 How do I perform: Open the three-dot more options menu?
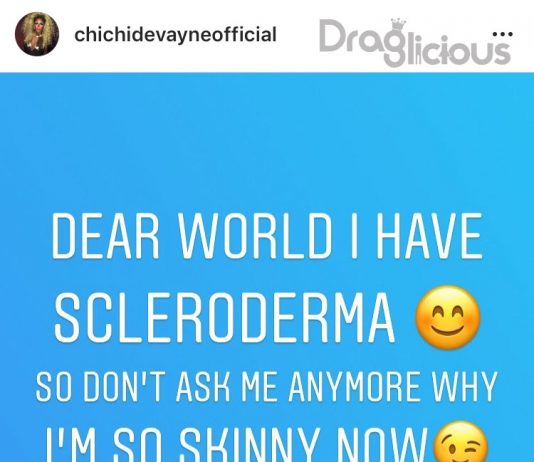(x=503, y=34)
